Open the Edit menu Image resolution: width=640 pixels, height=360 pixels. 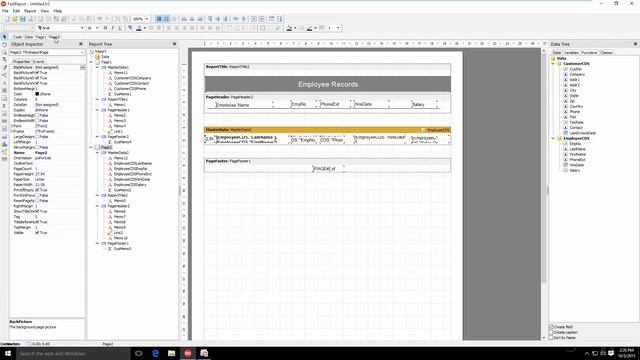(x=16, y=11)
